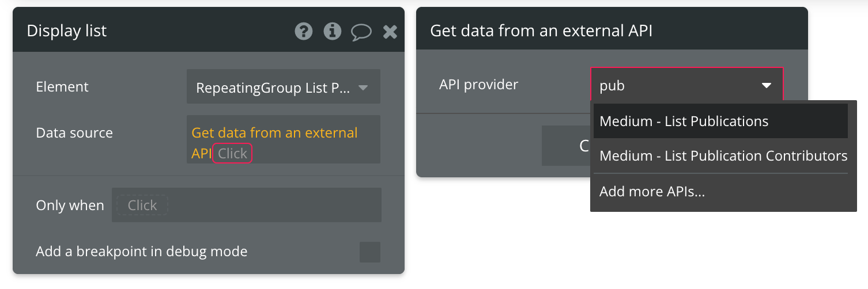Screen dimensions: 868x289
Task: Expand the Element dropdown showing RepeatingGroup List
Action: point(283,88)
